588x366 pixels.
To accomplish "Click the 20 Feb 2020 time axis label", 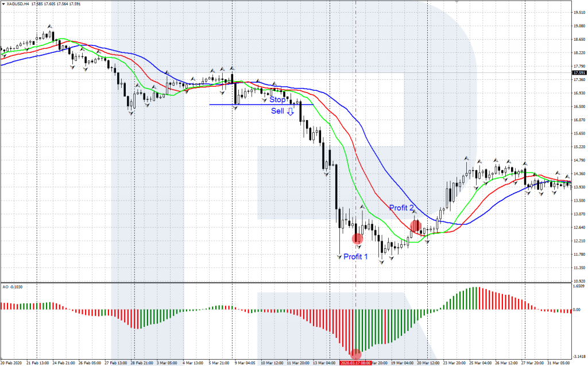I will (11, 363).
